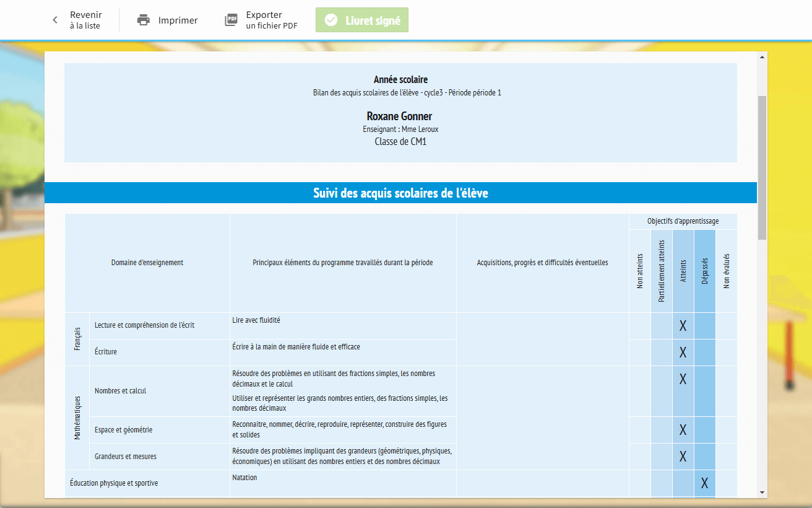Click the PDF file export icon
The image size is (812, 508).
231,20
